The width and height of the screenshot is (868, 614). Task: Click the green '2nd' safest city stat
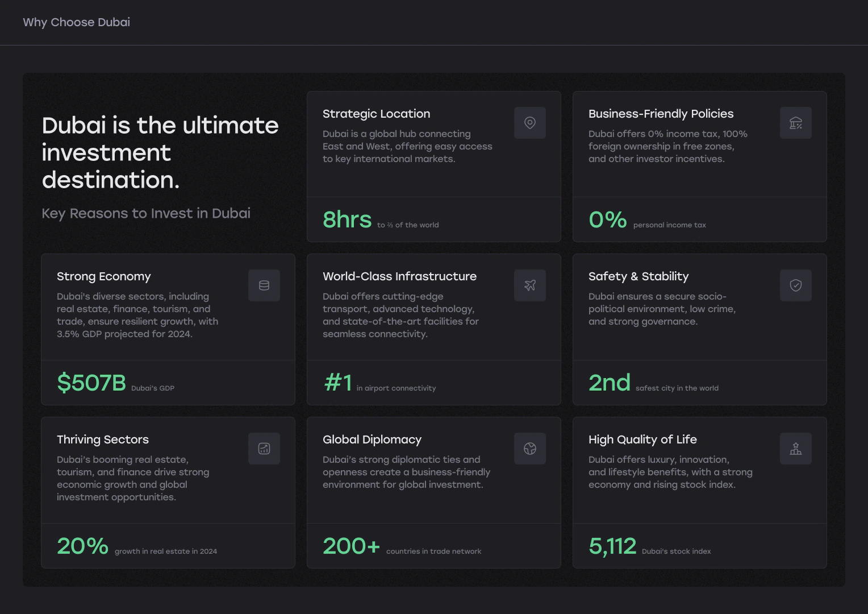tap(610, 383)
